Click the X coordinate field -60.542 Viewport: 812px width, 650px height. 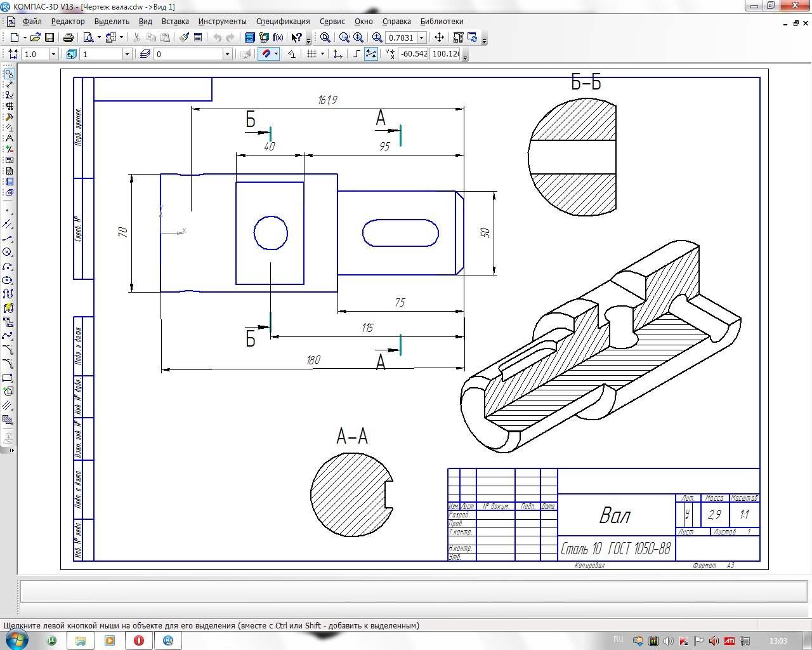414,54
